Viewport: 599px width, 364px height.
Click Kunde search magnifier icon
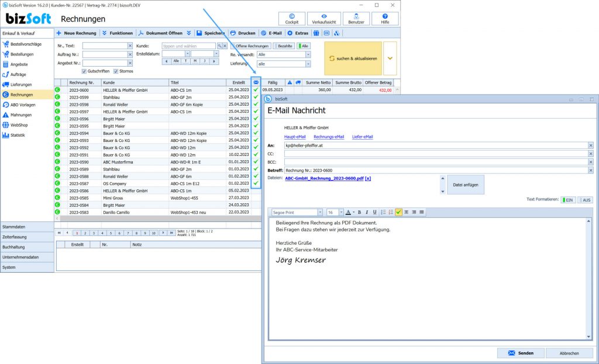[x=220, y=46]
